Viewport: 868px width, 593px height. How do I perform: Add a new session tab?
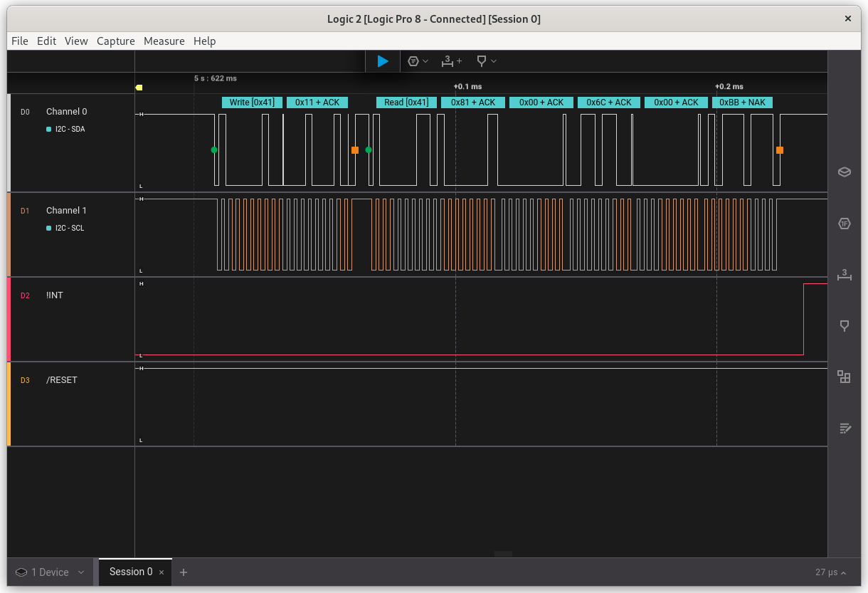click(184, 572)
